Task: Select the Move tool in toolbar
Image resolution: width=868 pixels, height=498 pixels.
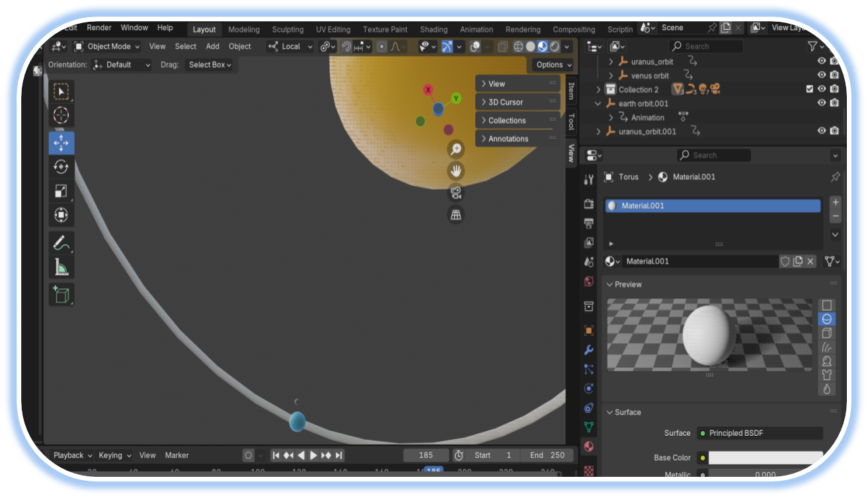Action: tap(61, 143)
